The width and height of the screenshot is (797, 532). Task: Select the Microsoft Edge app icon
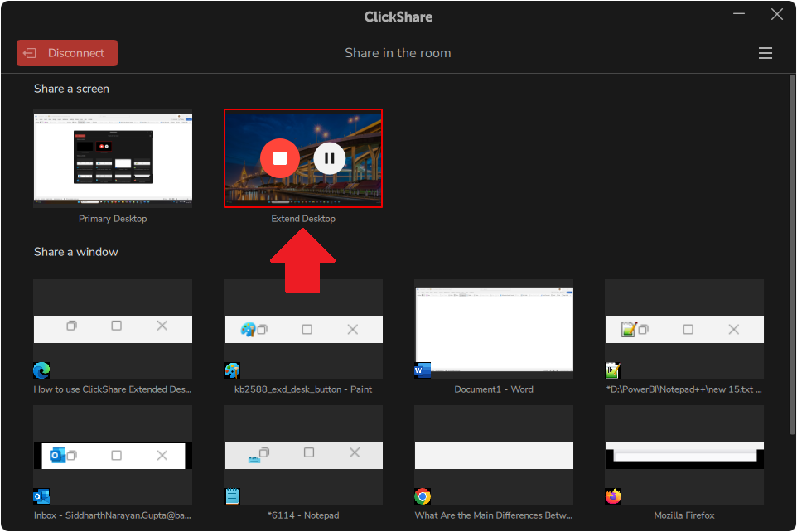[41, 370]
